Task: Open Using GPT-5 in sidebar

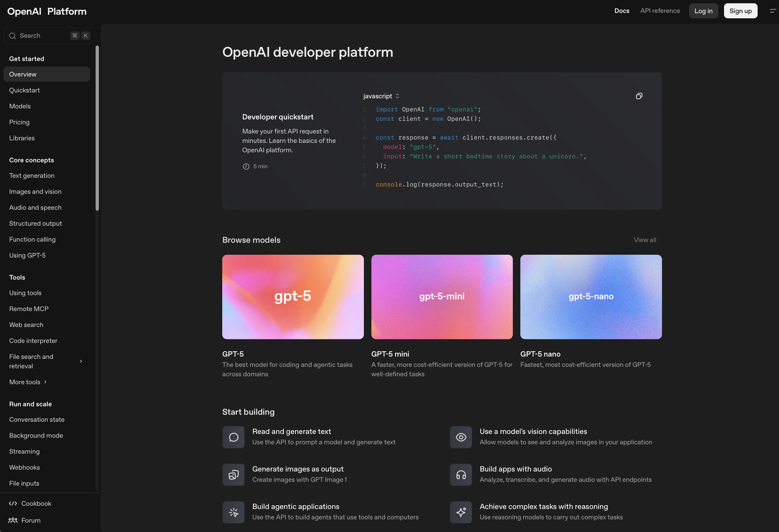Action: click(28, 255)
